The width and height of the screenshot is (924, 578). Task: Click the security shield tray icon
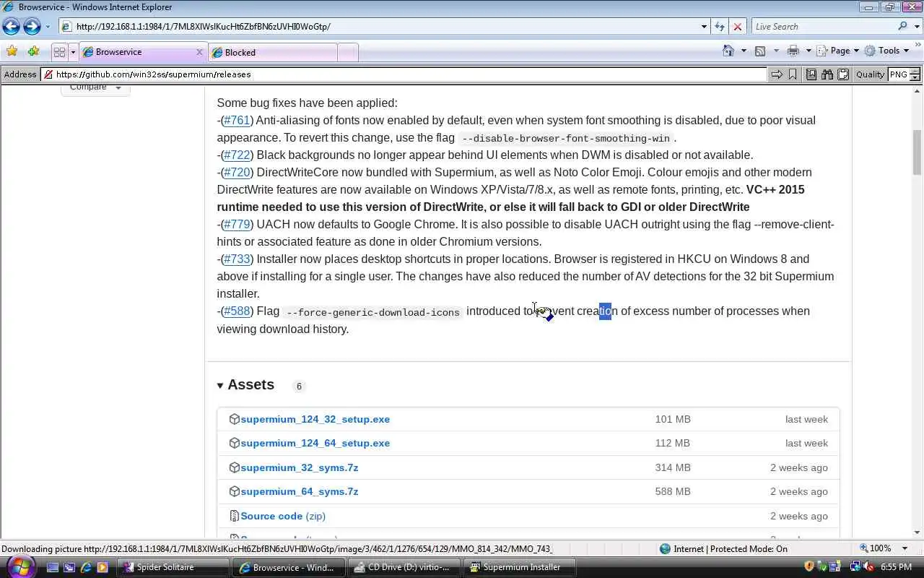[809, 567]
